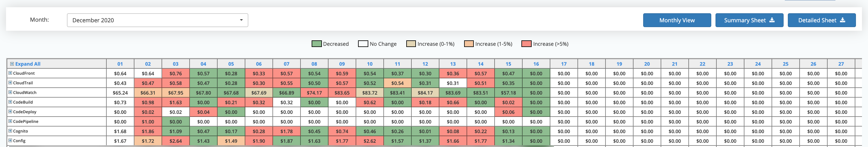
Task: Expand the CodeBuild row plus icon
Action: pyautogui.click(x=10, y=102)
